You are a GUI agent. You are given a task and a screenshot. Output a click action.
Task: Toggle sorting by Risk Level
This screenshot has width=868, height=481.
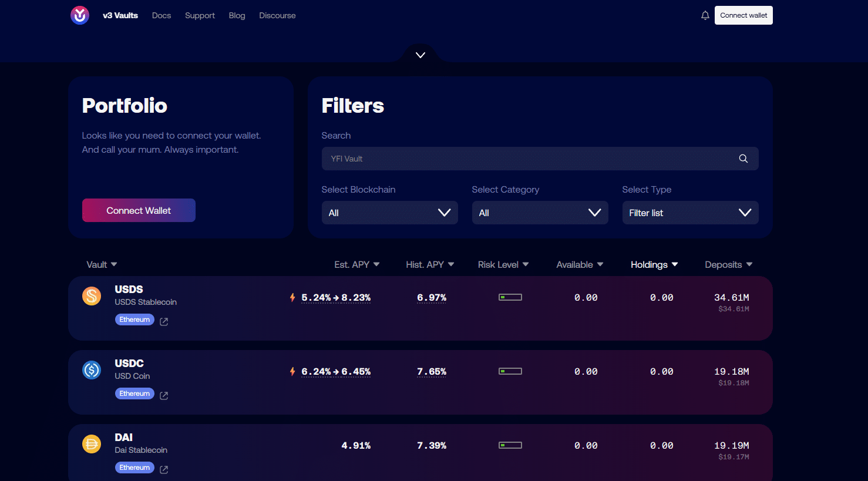coord(503,265)
